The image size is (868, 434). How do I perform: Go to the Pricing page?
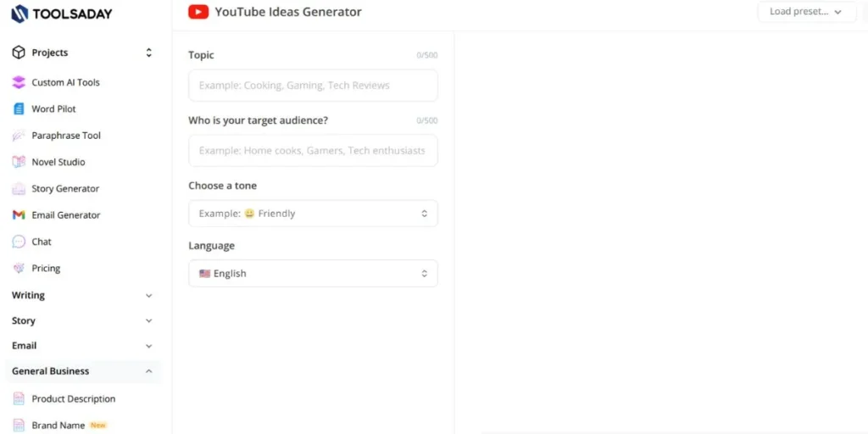46,269
